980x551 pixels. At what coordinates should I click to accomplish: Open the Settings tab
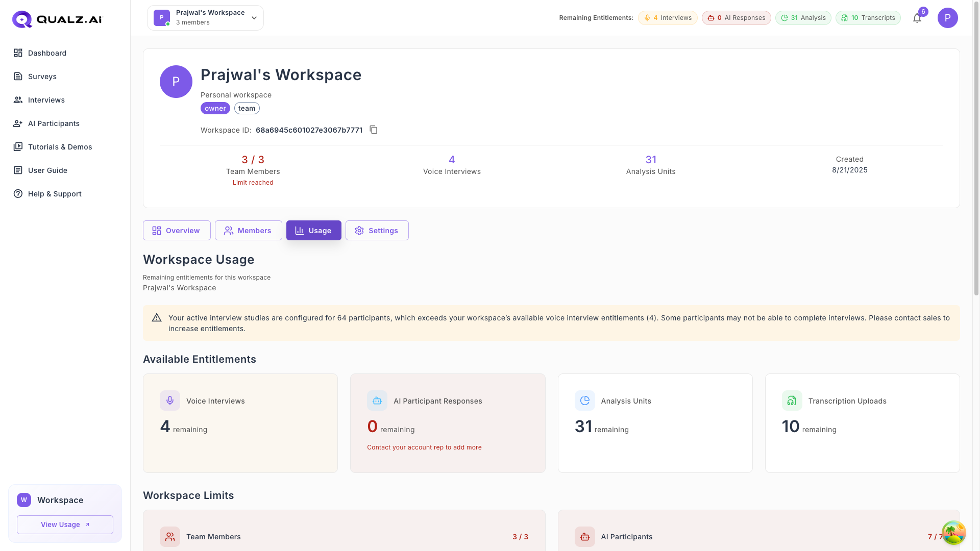(x=377, y=230)
